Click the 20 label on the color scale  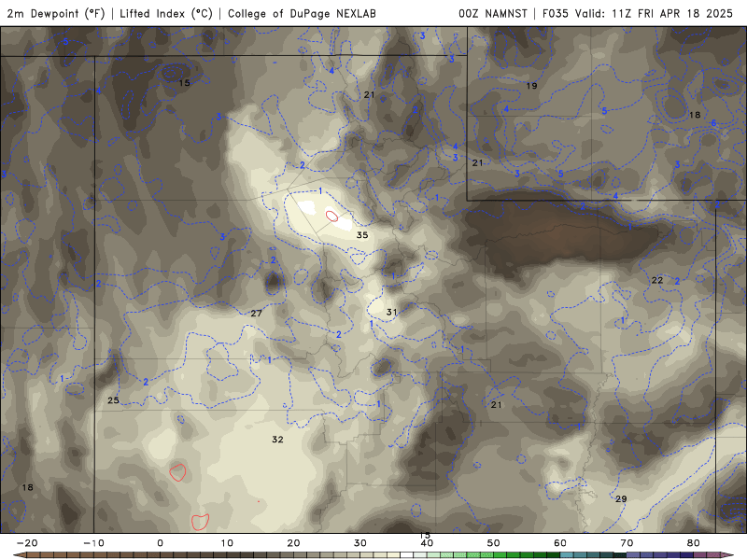coord(293,543)
